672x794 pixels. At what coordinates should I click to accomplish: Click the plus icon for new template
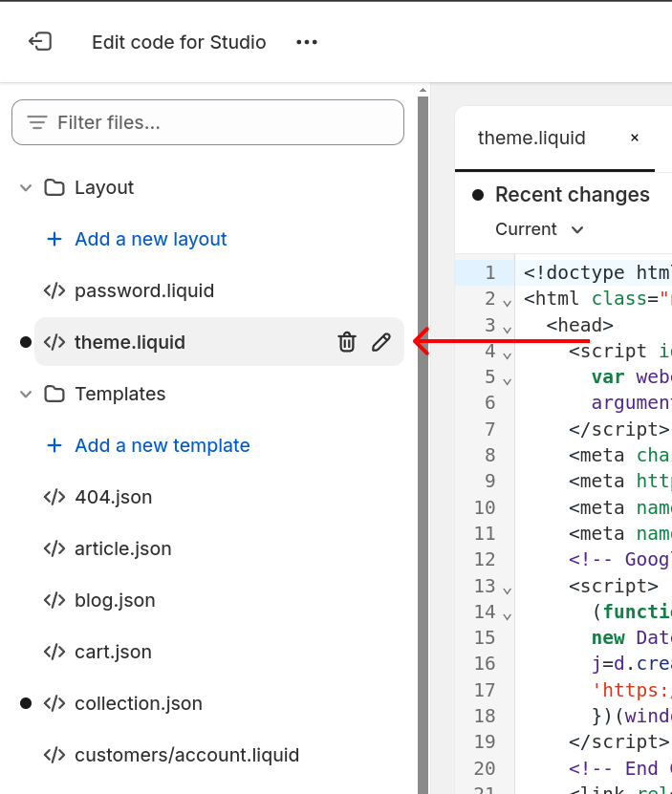click(x=54, y=445)
